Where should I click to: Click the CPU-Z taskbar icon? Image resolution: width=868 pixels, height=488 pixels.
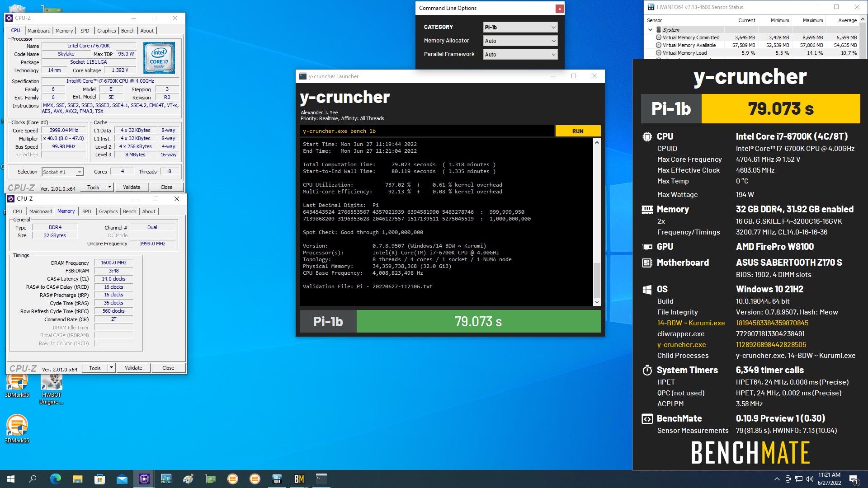(x=144, y=479)
